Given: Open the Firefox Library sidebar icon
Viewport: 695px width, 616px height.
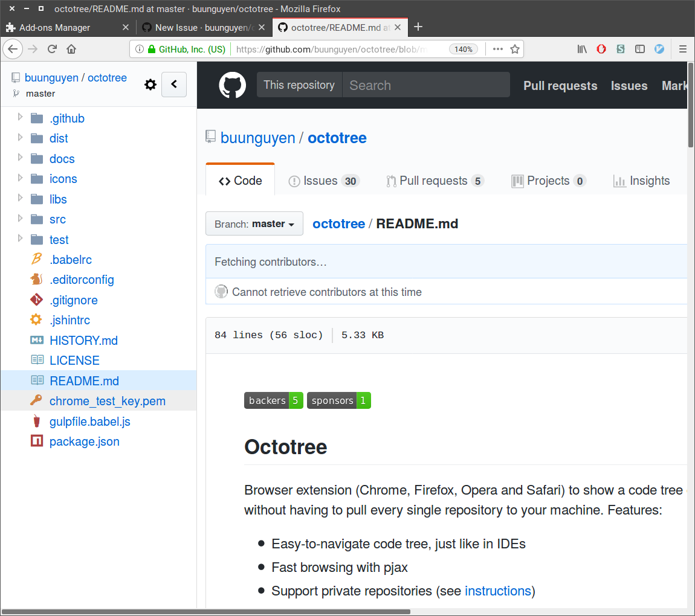Looking at the screenshot, I should tap(582, 49).
